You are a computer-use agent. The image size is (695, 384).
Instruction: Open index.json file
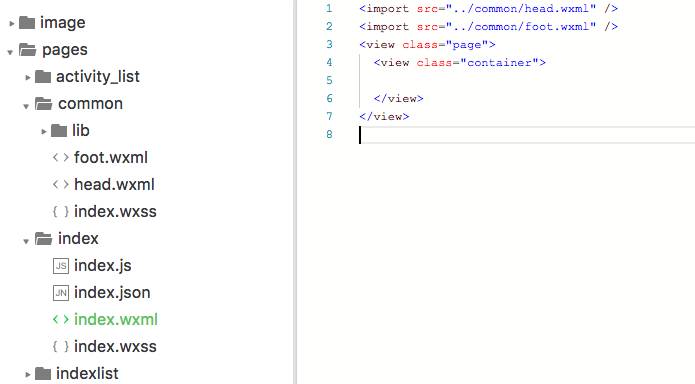click(x=112, y=293)
